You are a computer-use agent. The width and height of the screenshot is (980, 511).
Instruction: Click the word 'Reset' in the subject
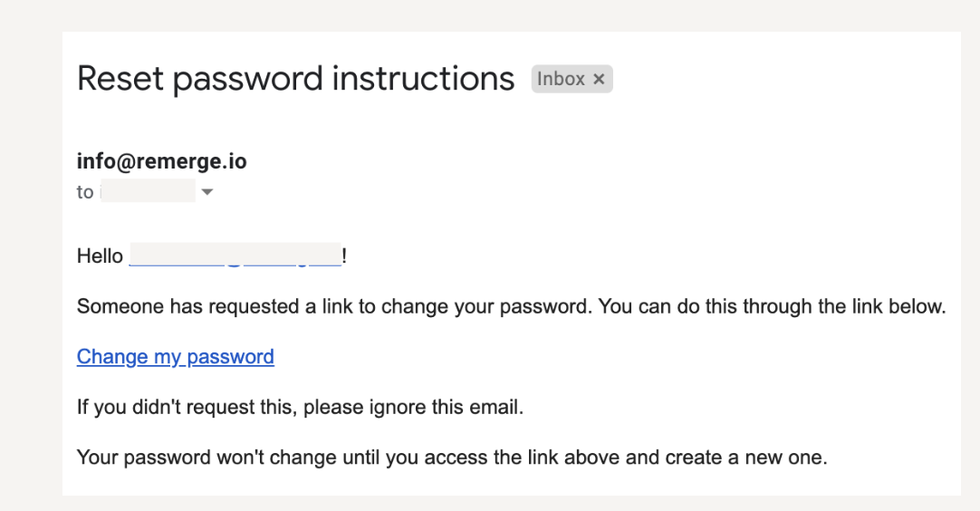coord(120,79)
